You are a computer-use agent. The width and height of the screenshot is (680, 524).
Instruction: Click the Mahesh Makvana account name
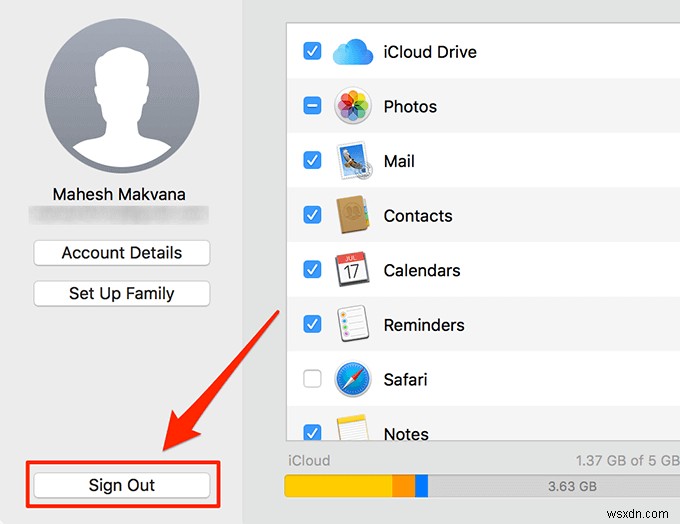tap(119, 194)
